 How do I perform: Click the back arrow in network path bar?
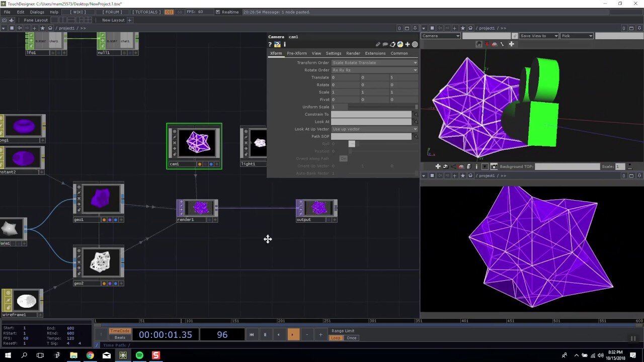20,28
